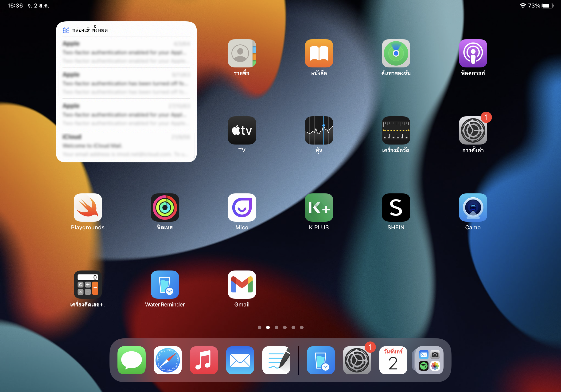Open the Books app (หนังสือ)
561x392 pixels.
pos(319,53)
